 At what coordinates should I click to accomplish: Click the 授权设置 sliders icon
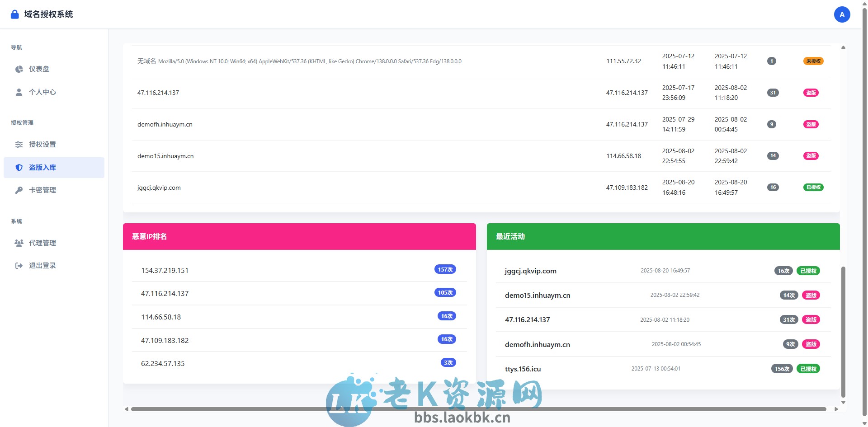(19, 144)
